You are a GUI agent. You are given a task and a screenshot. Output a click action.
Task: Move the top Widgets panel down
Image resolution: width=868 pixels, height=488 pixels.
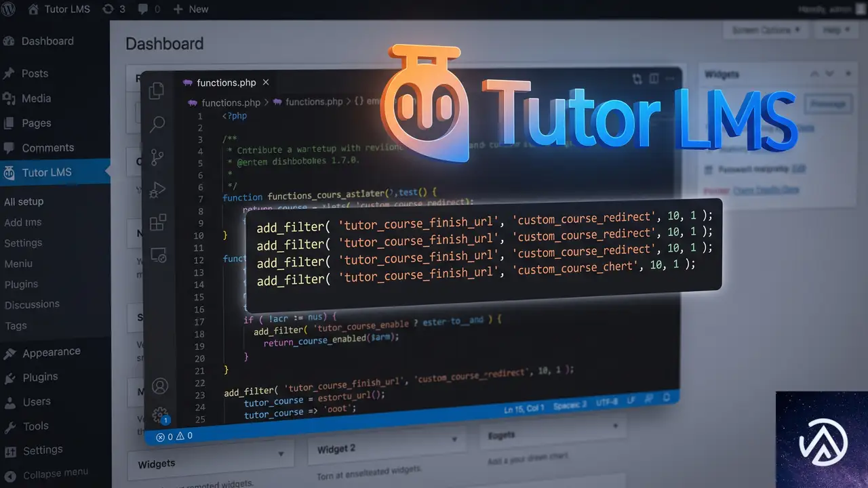(830, 74)
